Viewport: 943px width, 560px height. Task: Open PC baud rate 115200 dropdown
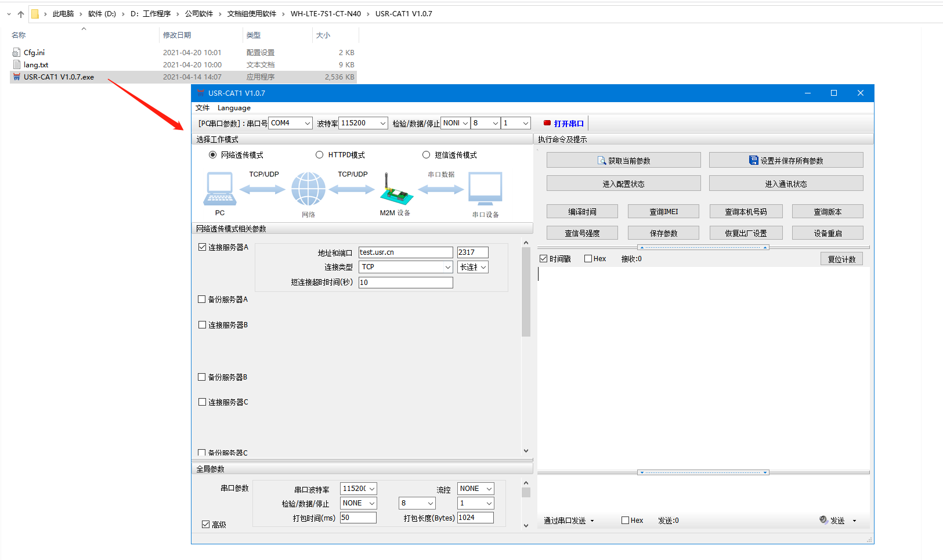pos(382,123)
